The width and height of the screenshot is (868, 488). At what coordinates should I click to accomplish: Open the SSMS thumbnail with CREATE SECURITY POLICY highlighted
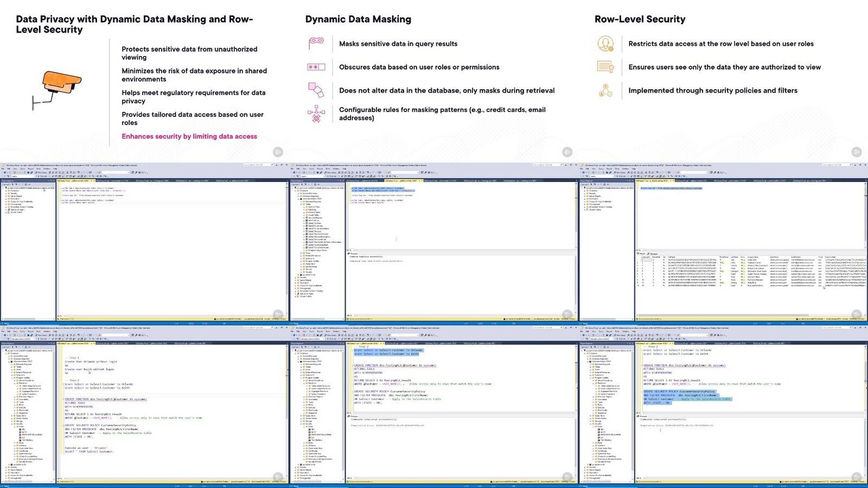[723, 406]
